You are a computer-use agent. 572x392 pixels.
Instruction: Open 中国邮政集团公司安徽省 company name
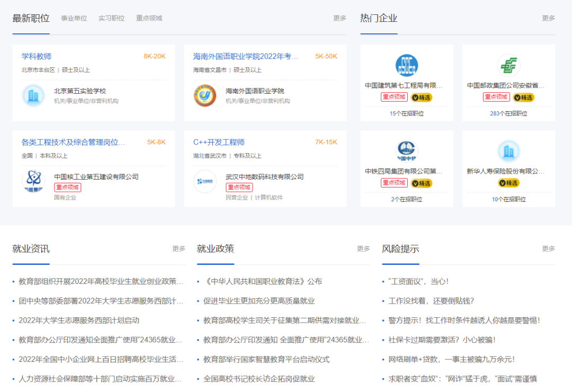[506, 85]
